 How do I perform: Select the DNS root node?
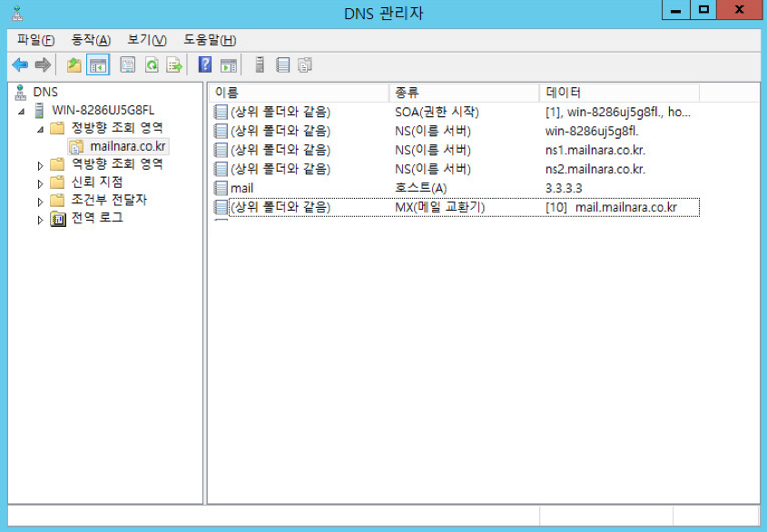pyautogui.click(x=45, y=92)
